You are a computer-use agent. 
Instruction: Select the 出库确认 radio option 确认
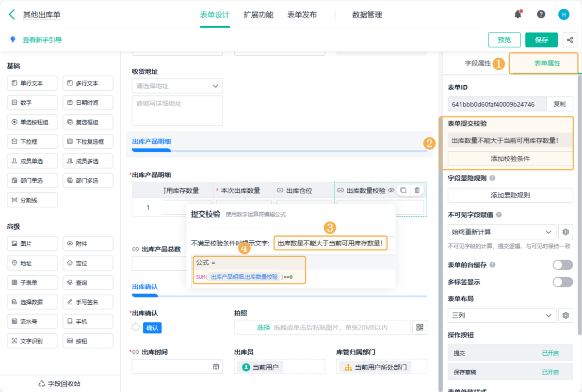pyautogui.click(x=136, y=328)
